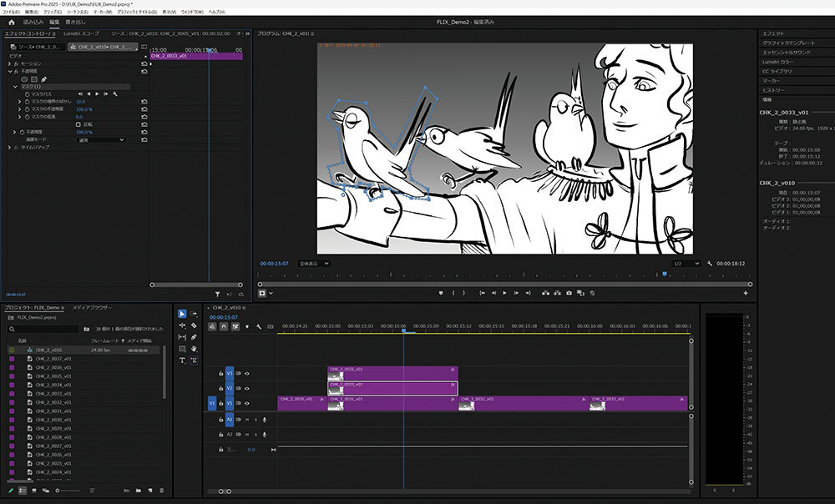Hide track V1 output with eye icon
This screenshot has height=504, width=835.
[x=246, y=403]
